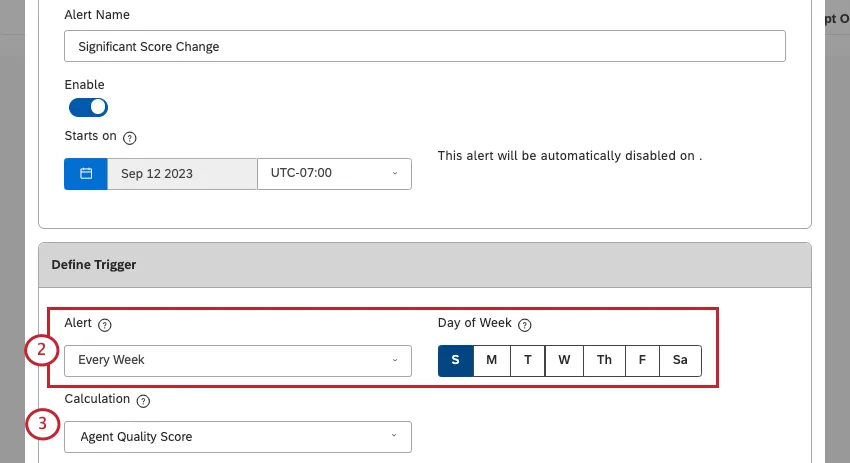Select Wednesday in Day of Week
The height and width of the screenshot is (463, 850).
[x=564, y=360]
